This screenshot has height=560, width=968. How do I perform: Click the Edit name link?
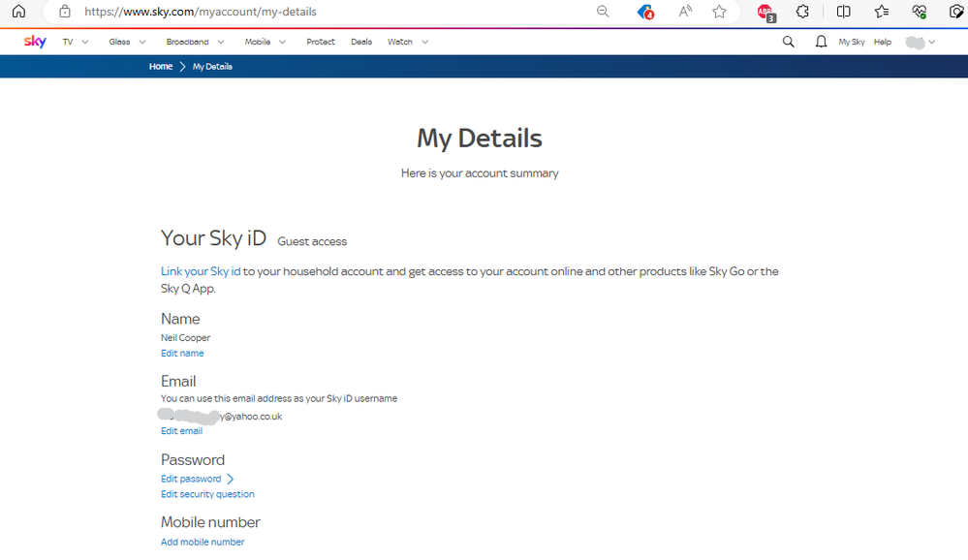[182, 354]
